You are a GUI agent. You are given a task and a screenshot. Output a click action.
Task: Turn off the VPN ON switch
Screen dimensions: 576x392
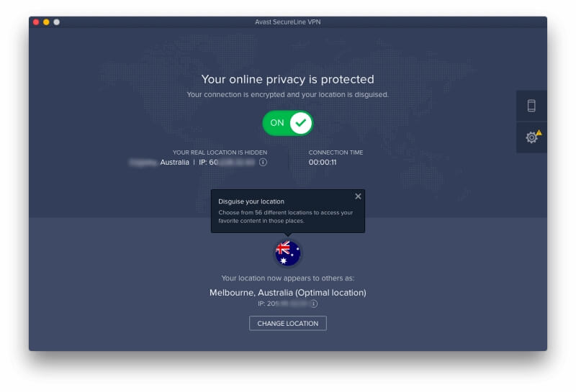coord(287,123)
